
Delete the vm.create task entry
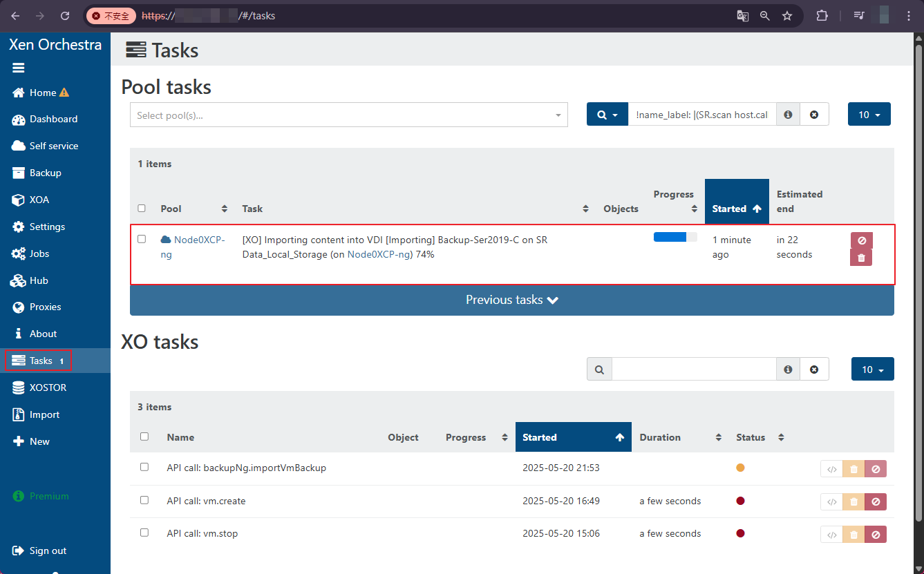[x=854, y=501]
